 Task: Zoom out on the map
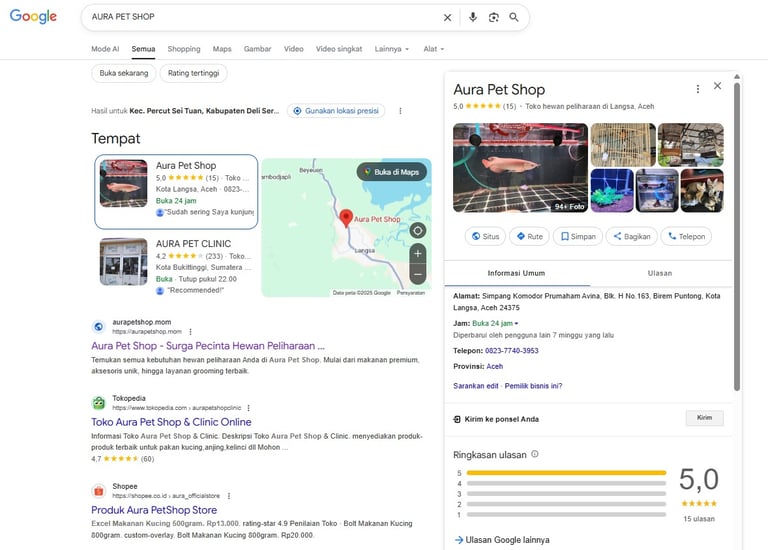tap(417, 274)
